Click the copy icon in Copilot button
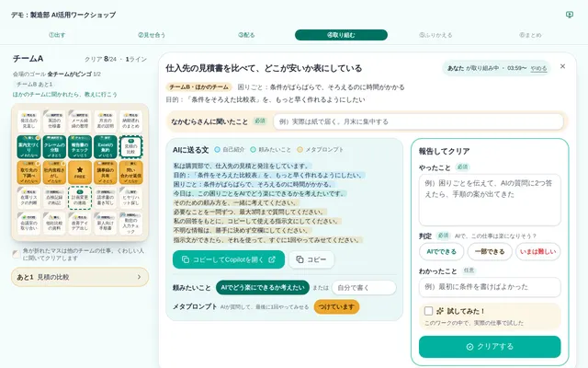This screenshot has width=588, height=368. pyautogui.click(x=186, y=259)
